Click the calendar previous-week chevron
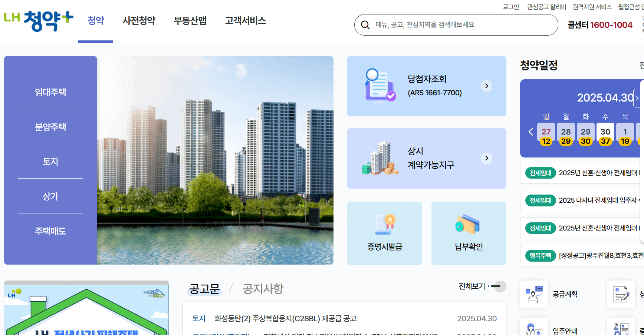 530,132
